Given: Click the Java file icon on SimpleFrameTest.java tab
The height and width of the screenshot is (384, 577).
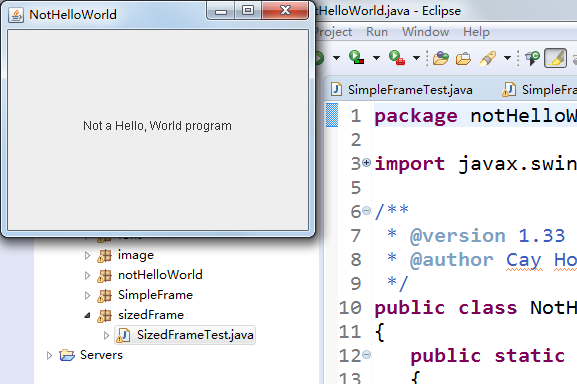Looking at the screenshot, I should [x=336, y=89].
